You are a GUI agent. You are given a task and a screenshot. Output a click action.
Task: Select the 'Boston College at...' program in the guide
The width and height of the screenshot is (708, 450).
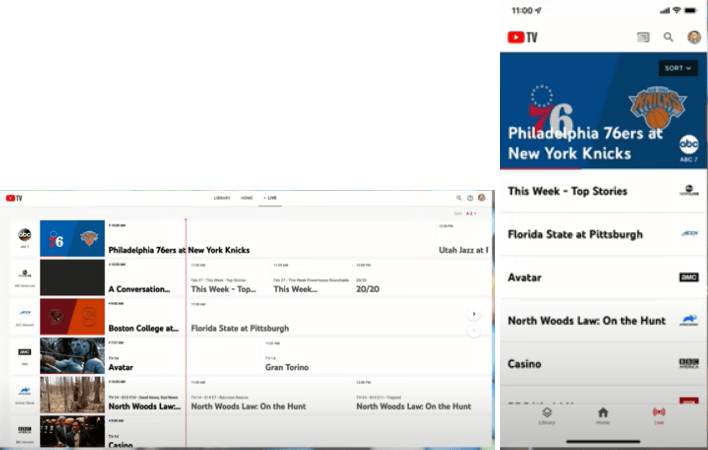click(x=144, y=329)
